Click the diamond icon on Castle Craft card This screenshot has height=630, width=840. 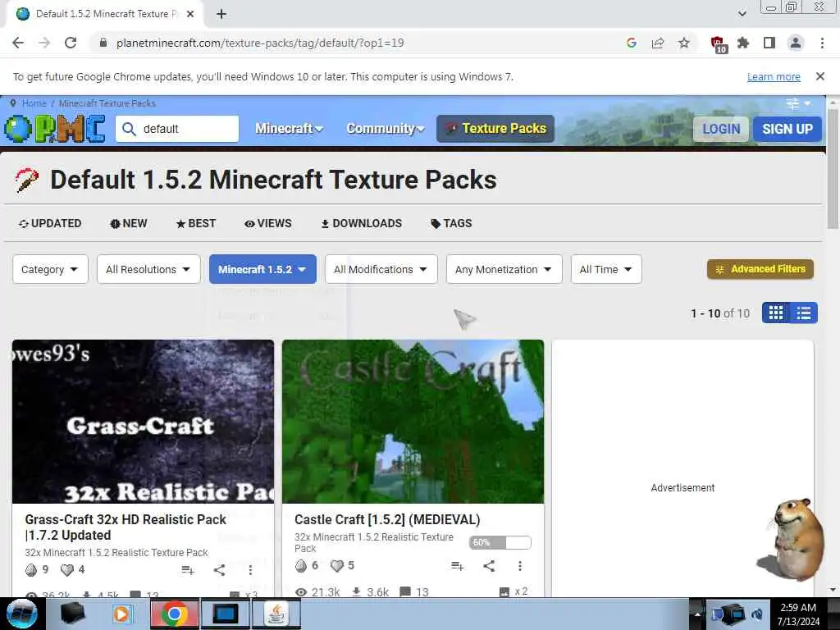point(301,566)
